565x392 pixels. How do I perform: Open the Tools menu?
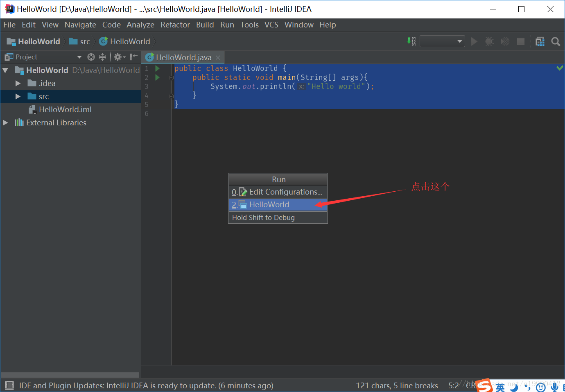click(249, 25)
